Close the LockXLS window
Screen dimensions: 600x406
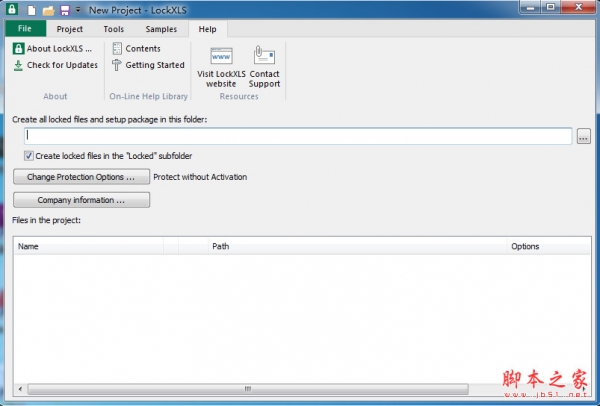click(x=579, y=7)
